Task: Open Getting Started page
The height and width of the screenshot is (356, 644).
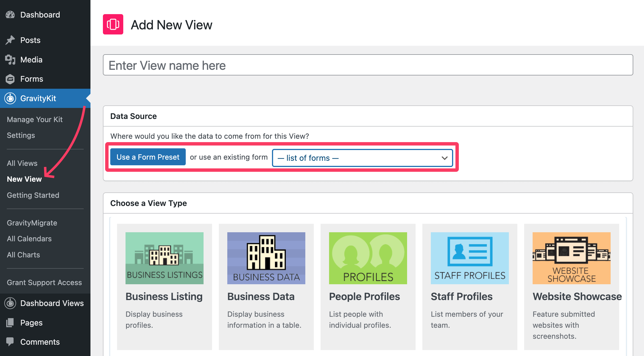Action: tap(33, 195)
